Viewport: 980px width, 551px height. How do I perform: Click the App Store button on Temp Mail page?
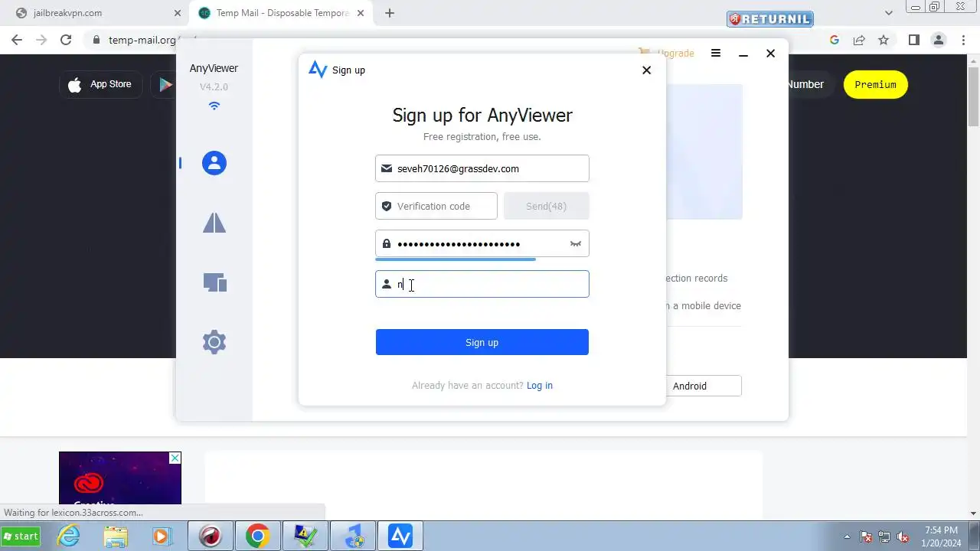(101, 84)
